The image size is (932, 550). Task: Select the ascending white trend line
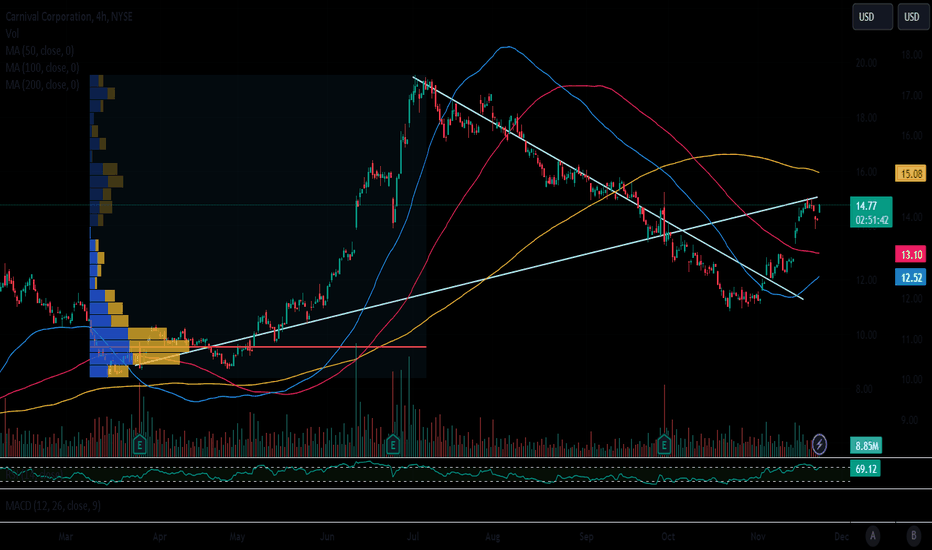point(476,281)
